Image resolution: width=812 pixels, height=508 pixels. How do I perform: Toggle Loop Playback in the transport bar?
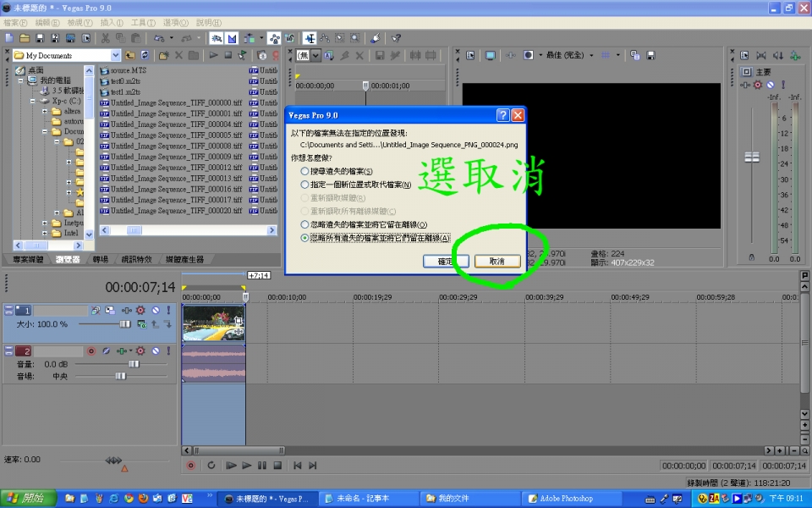[x=211, y=465]
